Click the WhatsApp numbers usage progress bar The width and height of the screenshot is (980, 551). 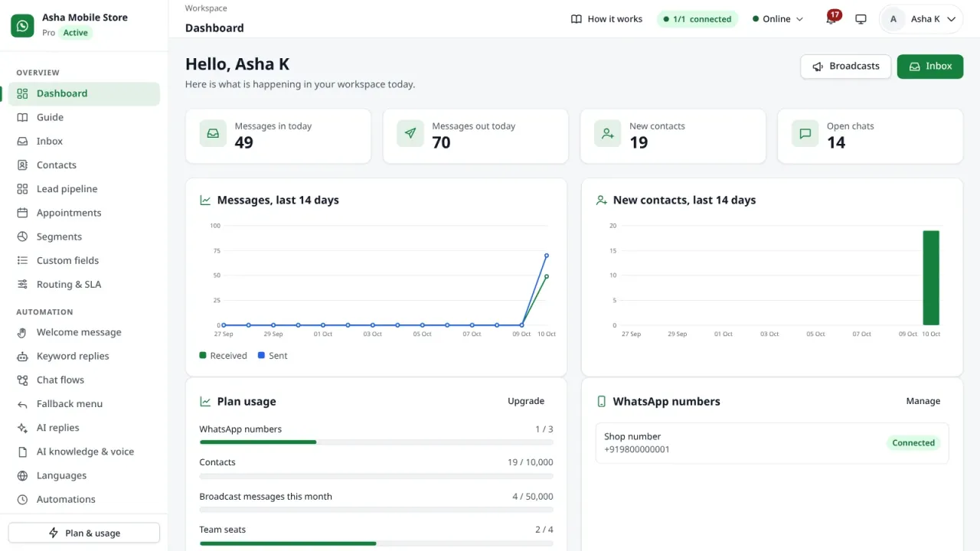[x=376, y=442]
